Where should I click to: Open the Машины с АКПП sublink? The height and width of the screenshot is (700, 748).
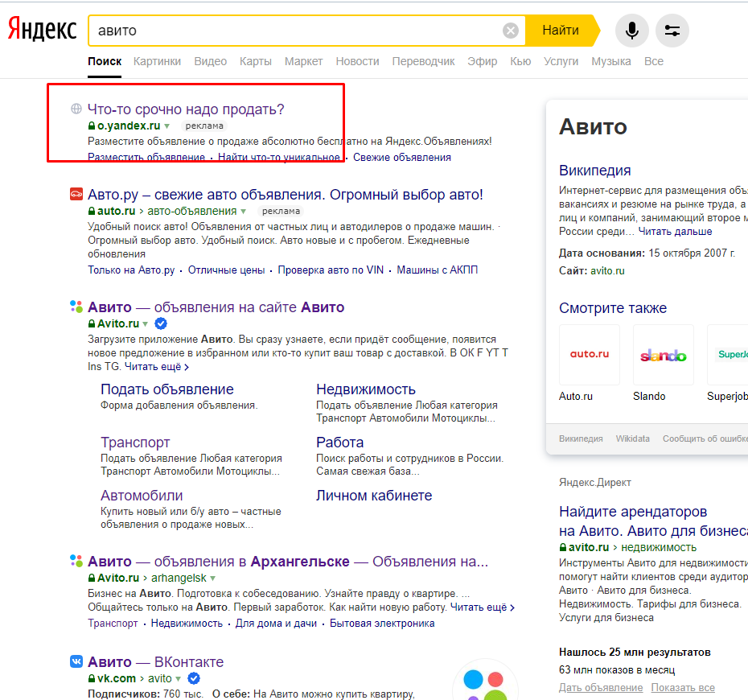[x=437, y=270]
